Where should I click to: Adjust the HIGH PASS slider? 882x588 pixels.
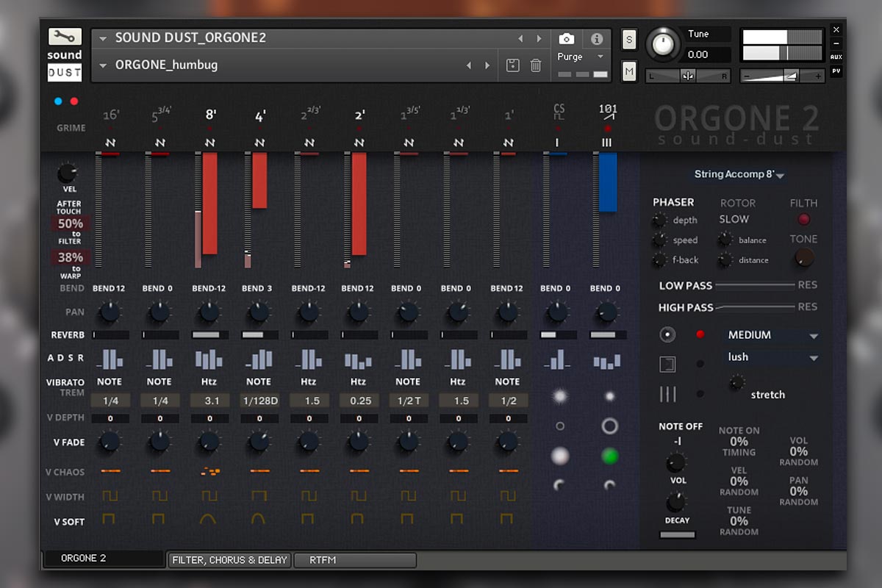[x=755, y=307]
